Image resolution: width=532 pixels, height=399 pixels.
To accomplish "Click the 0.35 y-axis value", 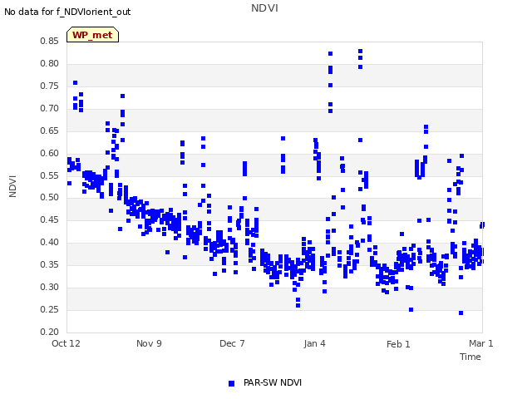I will click(x=50, y=264).
